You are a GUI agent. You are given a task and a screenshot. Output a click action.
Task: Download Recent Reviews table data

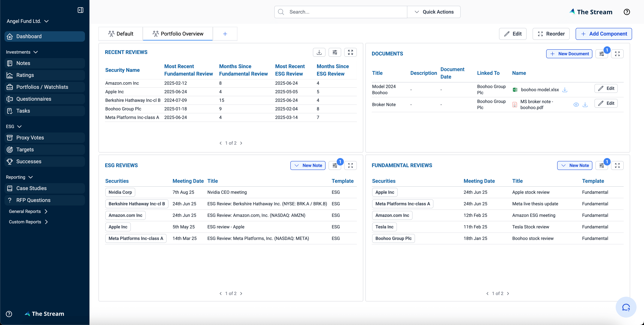(x=319, y=52)
